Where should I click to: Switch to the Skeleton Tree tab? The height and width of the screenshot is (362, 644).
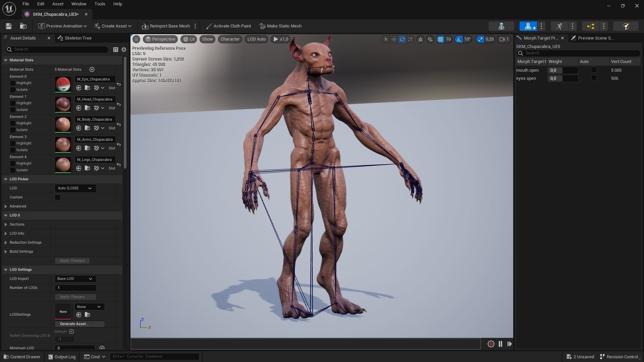[x=74, y=38]
